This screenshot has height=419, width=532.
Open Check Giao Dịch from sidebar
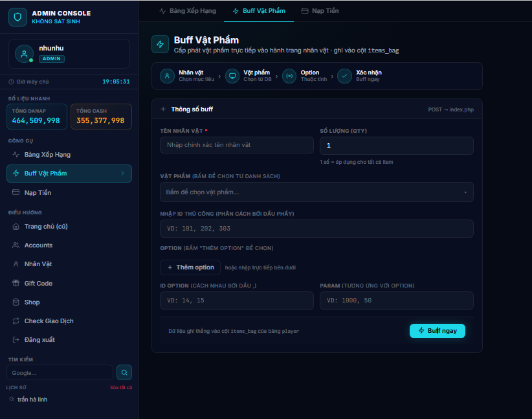[x=69, y=321]
